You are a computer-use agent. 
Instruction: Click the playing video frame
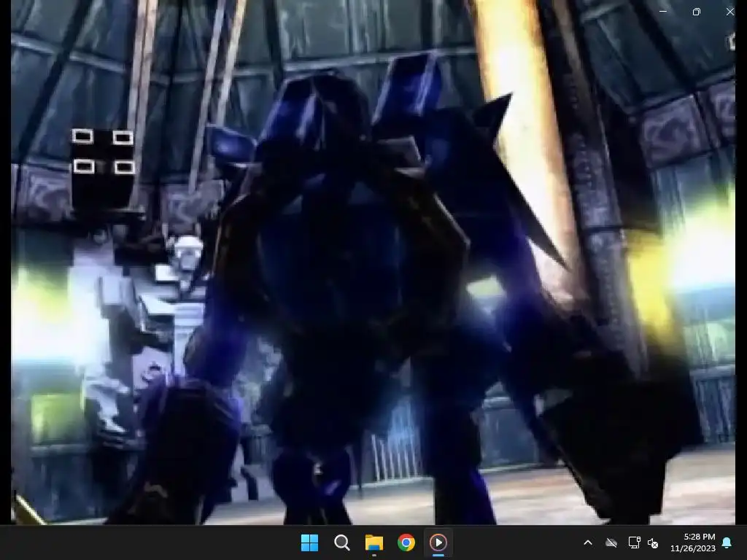(373, 262)
